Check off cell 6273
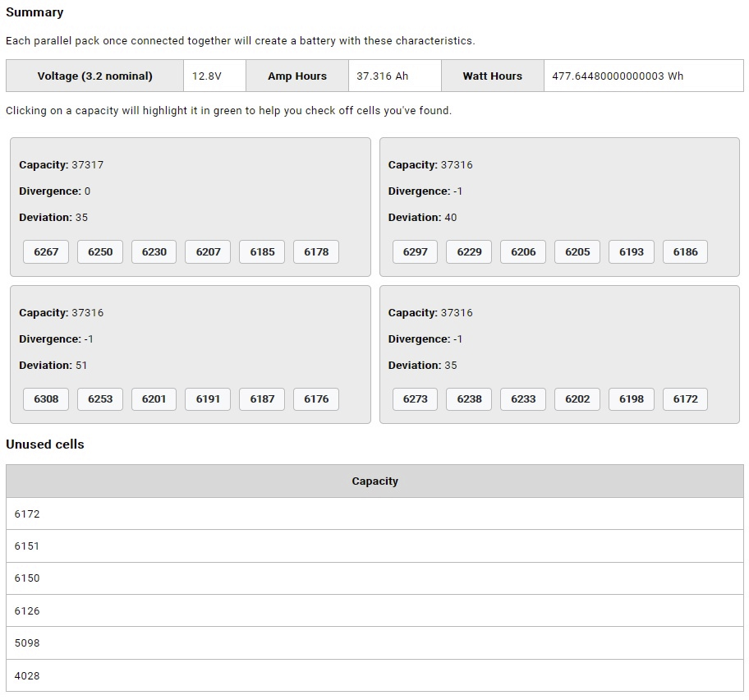The height and width of the screenshot is (700, 749). 416,399
